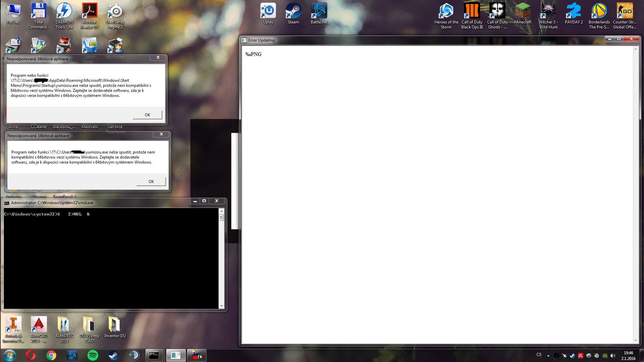
Task: Click the Windows Start button
Action: click(10, 355)
